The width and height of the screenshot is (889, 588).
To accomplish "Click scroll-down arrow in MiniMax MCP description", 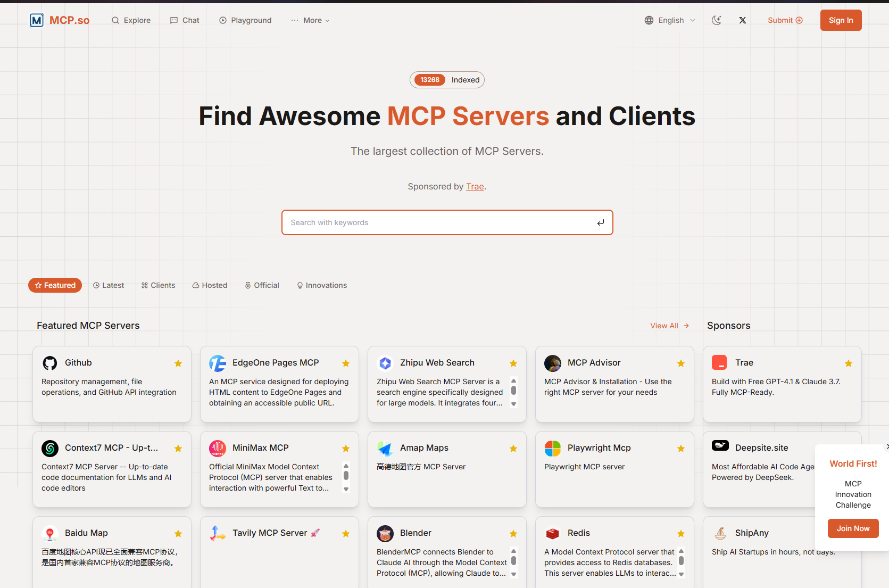I will click(x=346, y=489).
